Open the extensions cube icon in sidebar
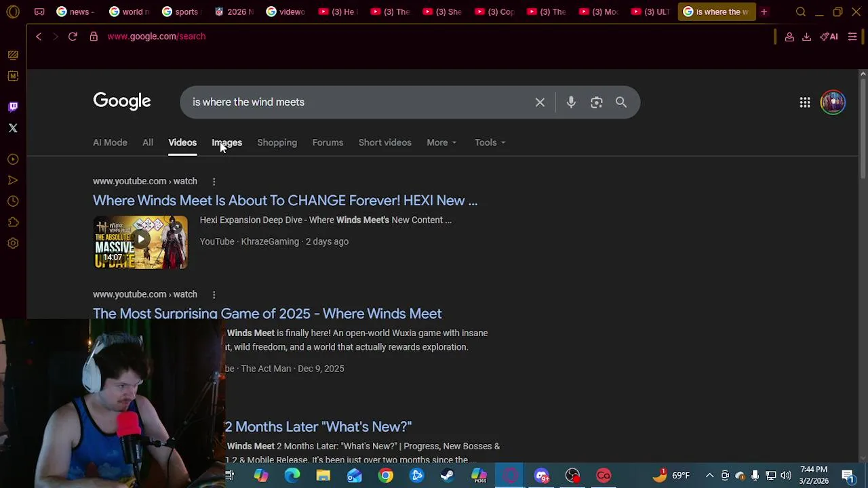Viewport: 868px width, 488px height. [x=13, y=222]
